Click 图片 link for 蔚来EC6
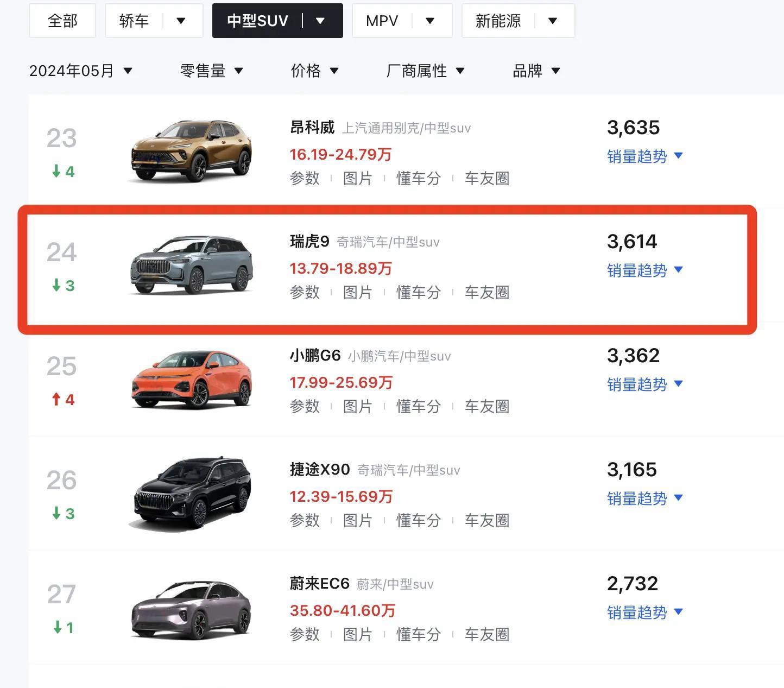The height and width of the screenshot is (688, 784). point(357,634)
